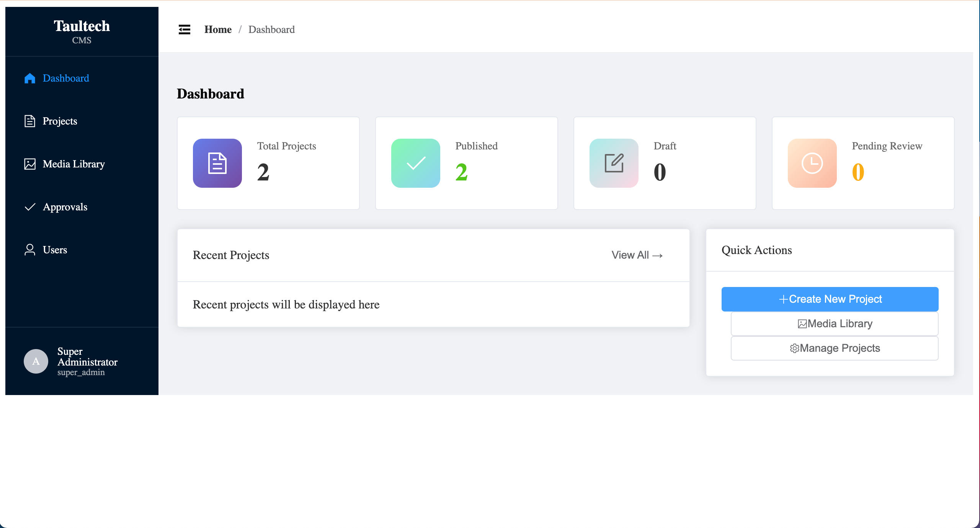Click the Media Library picture icon in sidebar

coord(30,164)
